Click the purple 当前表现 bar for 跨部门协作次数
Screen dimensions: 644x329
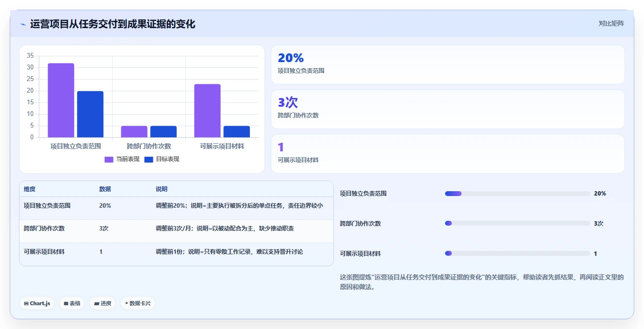pyautogui.click(x=134, y=132)
